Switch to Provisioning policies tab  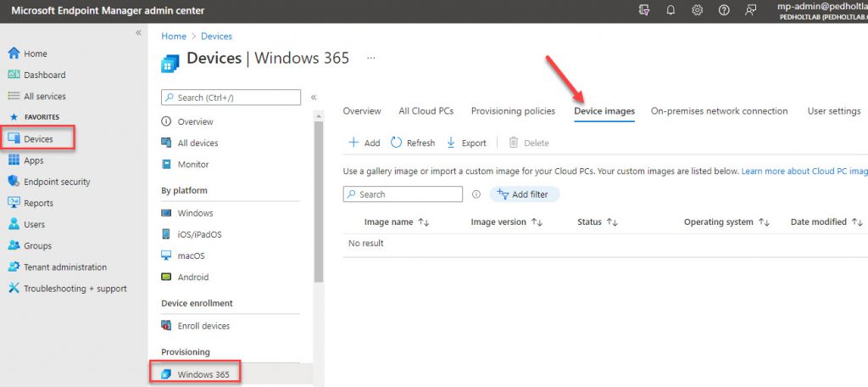[x=513, y=111]
